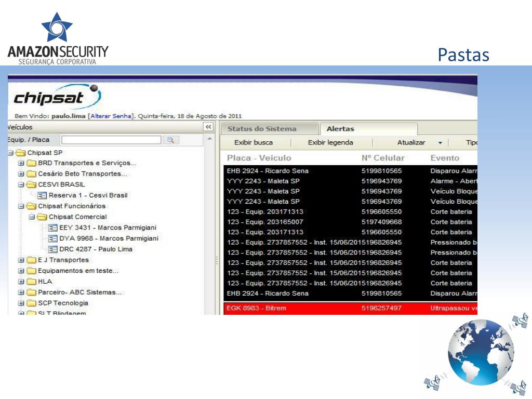Click the Chipsat Comercial folder icon
The image size is (532, 399).
click(x=42, y=217)
